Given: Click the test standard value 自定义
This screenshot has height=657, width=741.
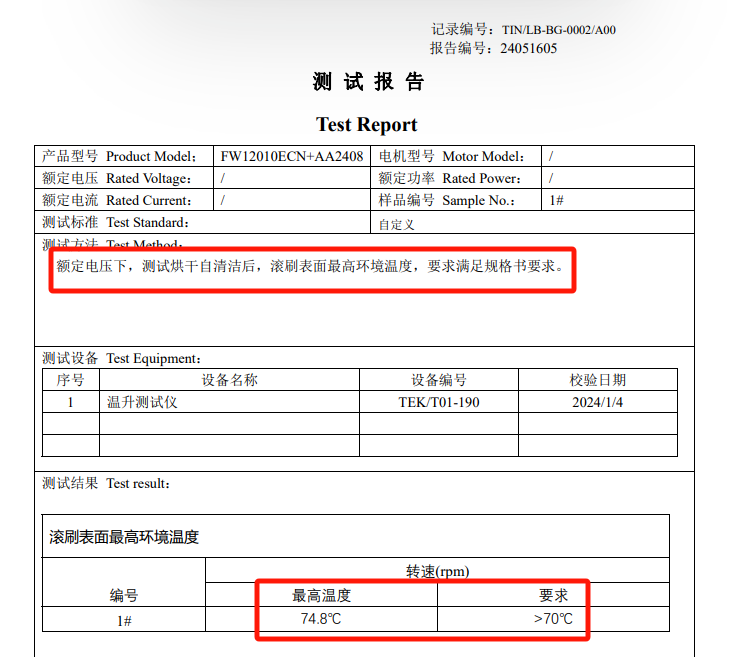Looking at the screenshot, I should (396, 225).
